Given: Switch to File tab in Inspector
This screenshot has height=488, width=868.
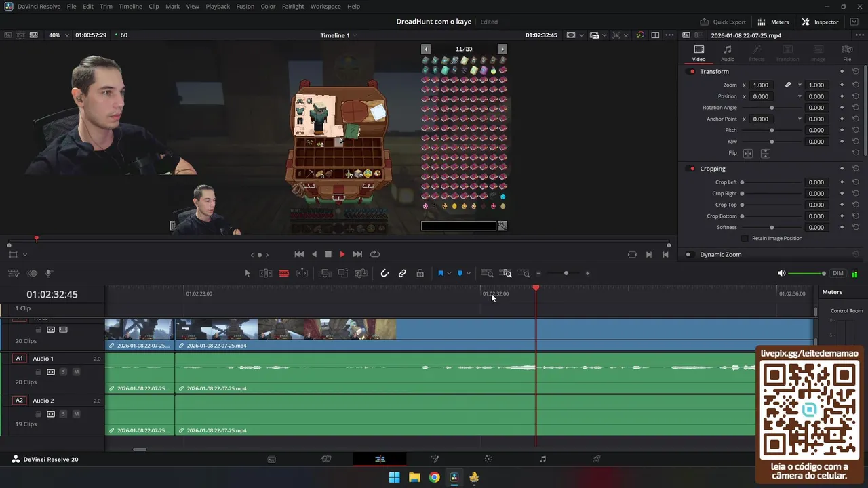Looking at the screenshot, I should click(x=847, y=54).
